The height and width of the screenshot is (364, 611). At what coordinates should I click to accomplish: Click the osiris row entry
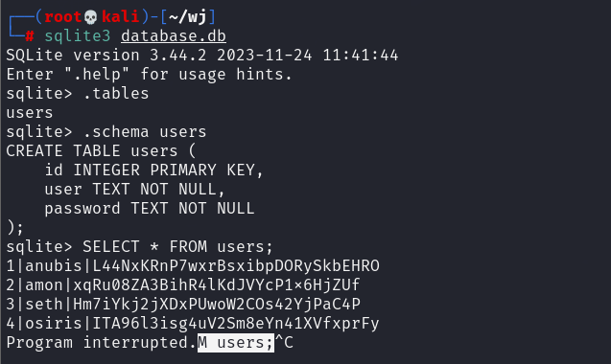(x=193, y=324)
